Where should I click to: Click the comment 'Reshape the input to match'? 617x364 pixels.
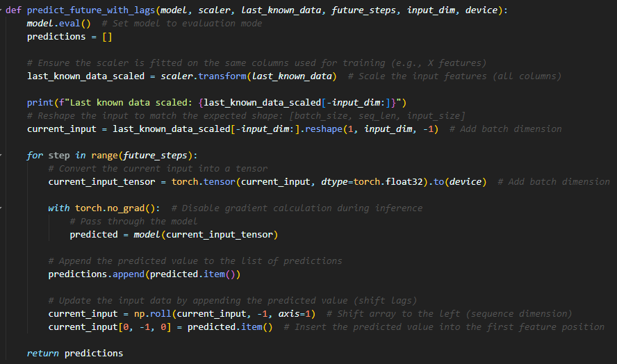pyautogui.click(x=246, y=116)
